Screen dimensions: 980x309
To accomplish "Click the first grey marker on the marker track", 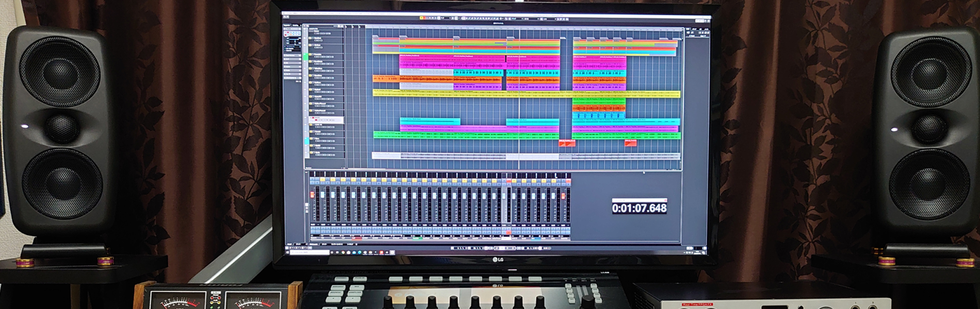I will click(375, 37).
